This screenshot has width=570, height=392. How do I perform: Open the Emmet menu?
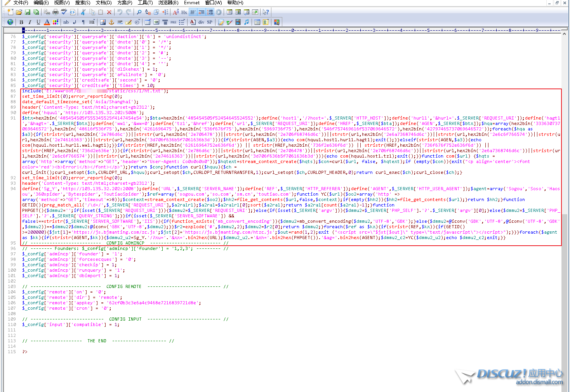tap(192, 3)
